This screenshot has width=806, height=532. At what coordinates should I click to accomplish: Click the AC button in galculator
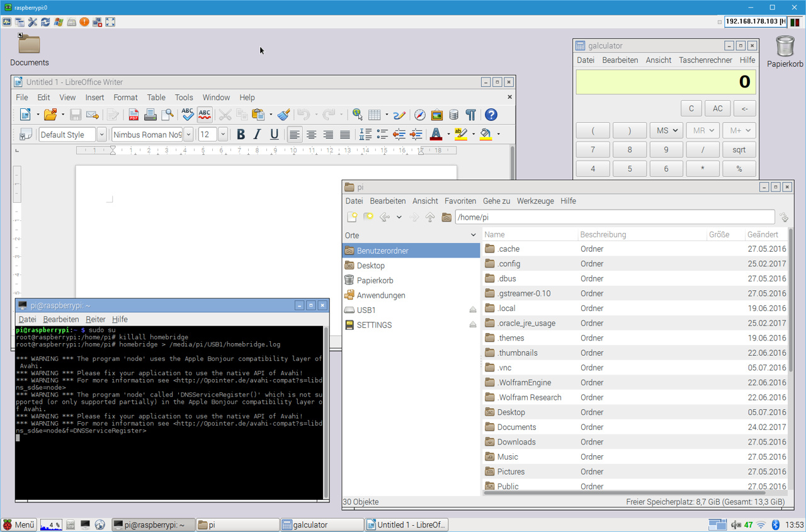coord(717,108)
